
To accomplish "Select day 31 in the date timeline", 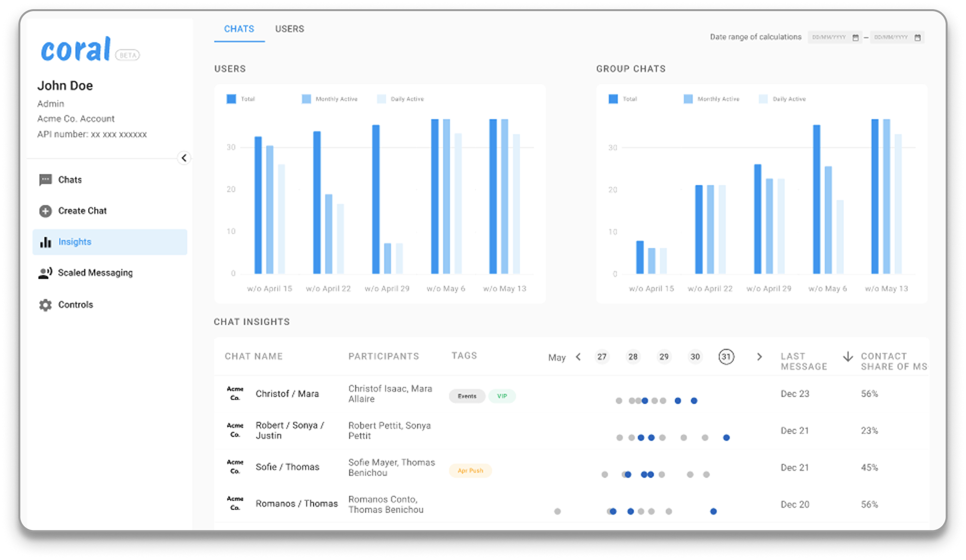I will point(726,357).
